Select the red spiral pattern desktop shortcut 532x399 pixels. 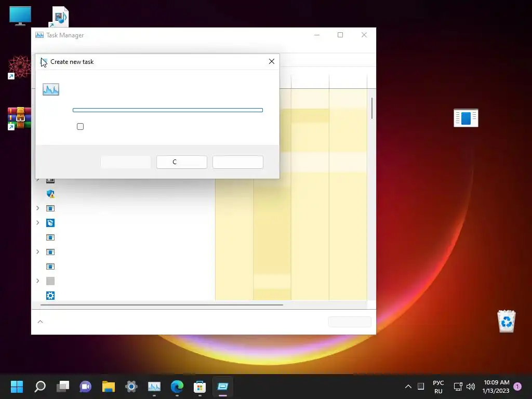(19, 67)
